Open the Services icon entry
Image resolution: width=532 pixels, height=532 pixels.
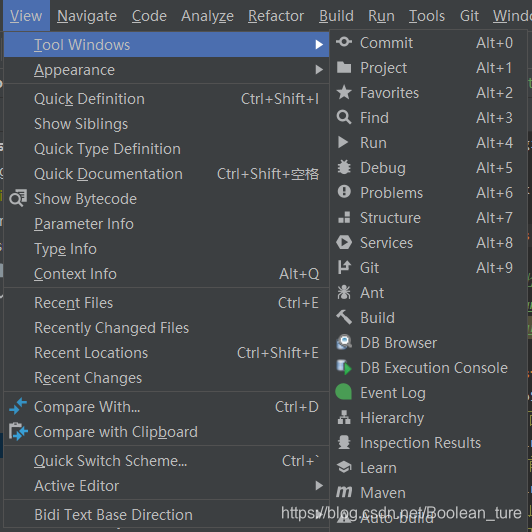pyautogui.click(x=344, y=243)
